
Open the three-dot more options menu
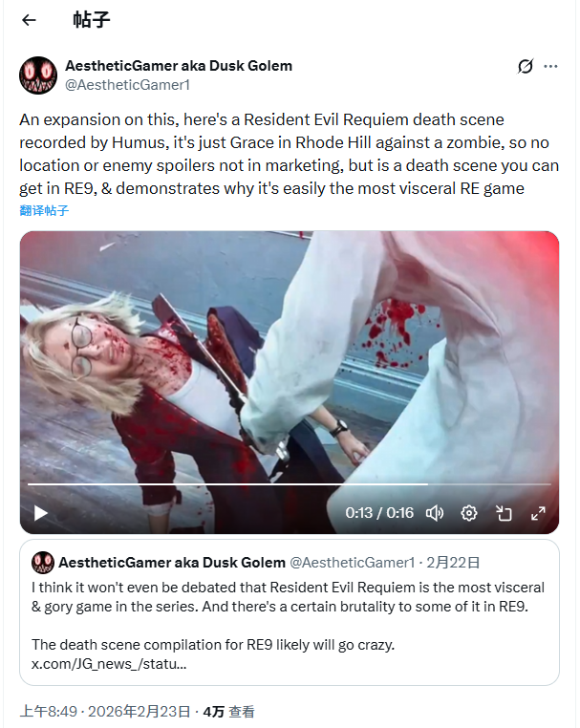point(550,66)
